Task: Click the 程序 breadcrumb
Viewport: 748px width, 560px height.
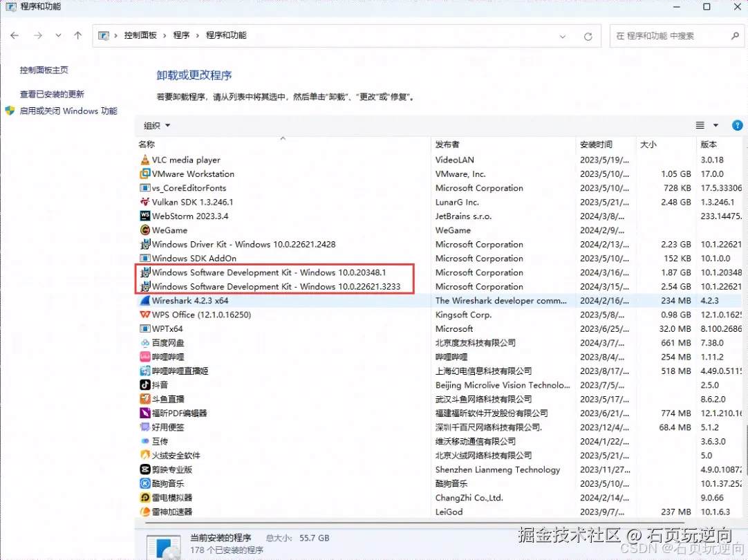Action: coord(181,35)
